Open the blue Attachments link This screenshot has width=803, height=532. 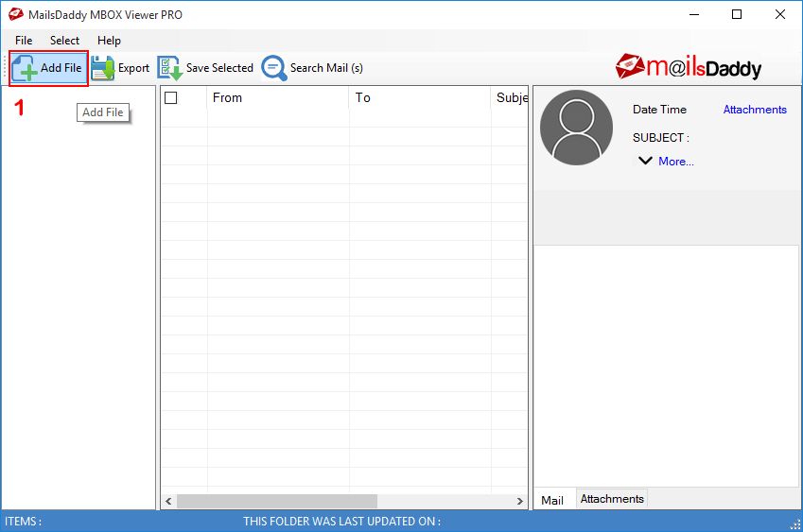tap(755, 110)
